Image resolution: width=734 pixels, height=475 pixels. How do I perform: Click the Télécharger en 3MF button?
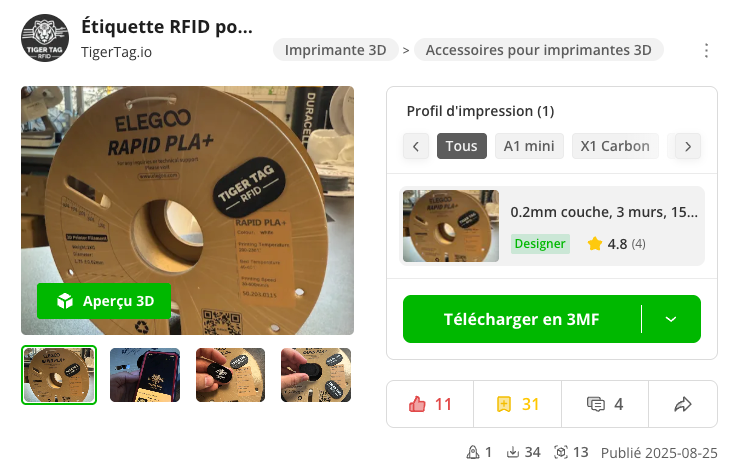pyautogui.click(x=521, y=319)
